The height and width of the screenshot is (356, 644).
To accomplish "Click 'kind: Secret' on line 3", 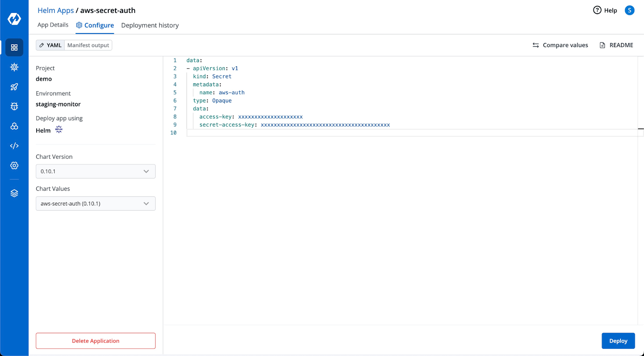I will [212, 77].
